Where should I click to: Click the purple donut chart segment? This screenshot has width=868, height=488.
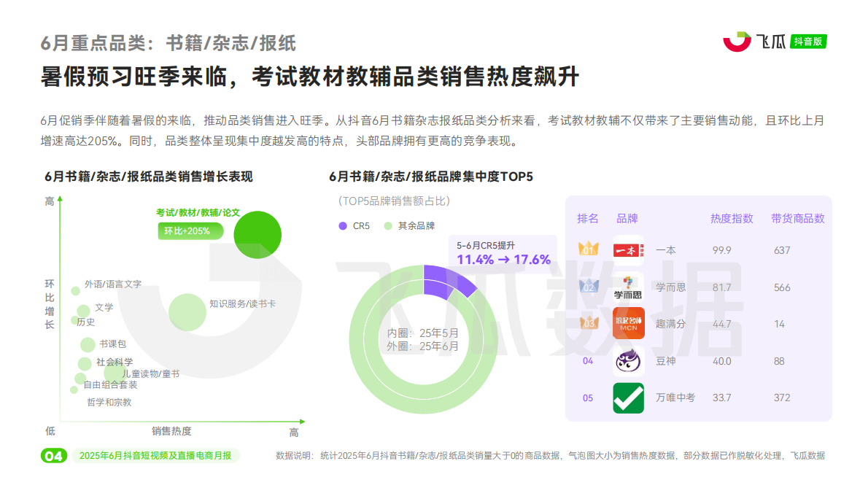tap(435, 274)
